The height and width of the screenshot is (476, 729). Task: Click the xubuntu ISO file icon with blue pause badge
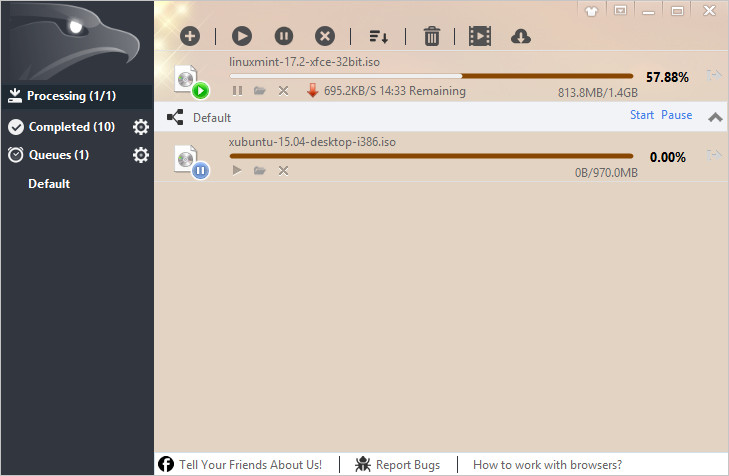[191, 162]
